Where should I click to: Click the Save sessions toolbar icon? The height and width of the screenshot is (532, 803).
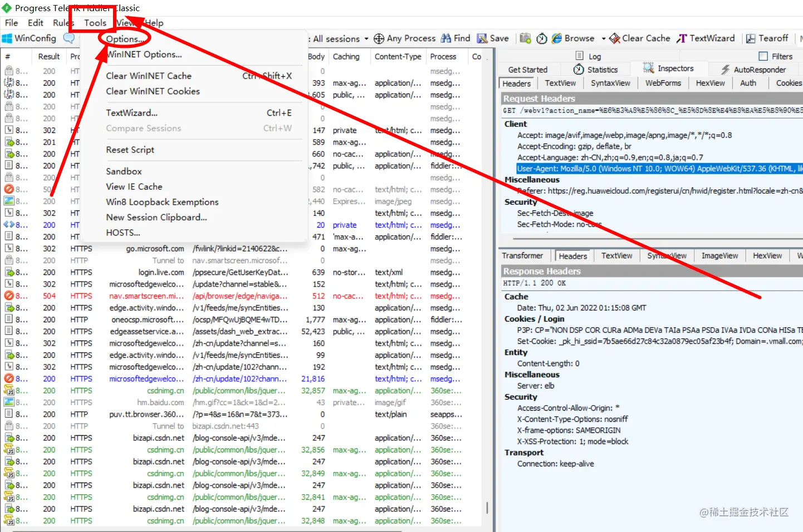pos(482,38)
